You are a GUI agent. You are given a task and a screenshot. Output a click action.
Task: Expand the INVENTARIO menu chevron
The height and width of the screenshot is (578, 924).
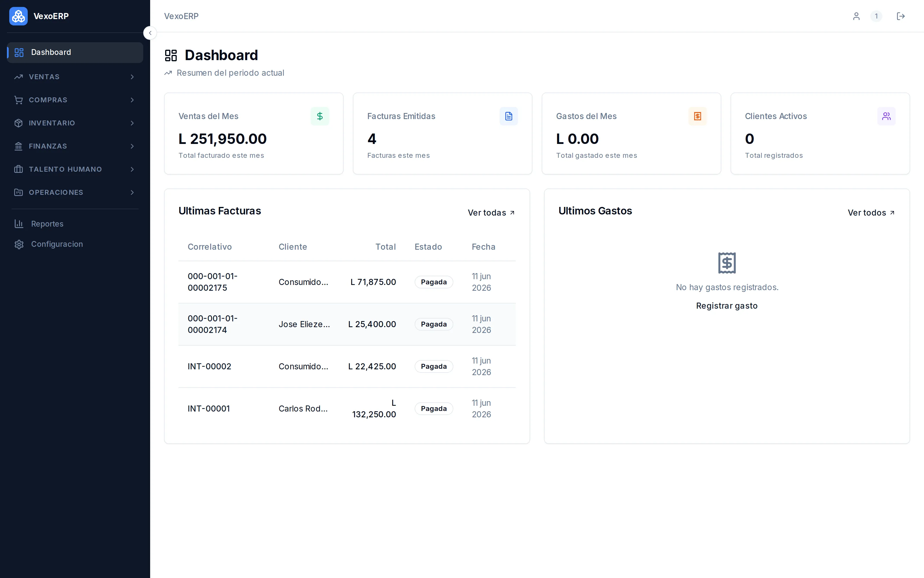click(132, 123)
